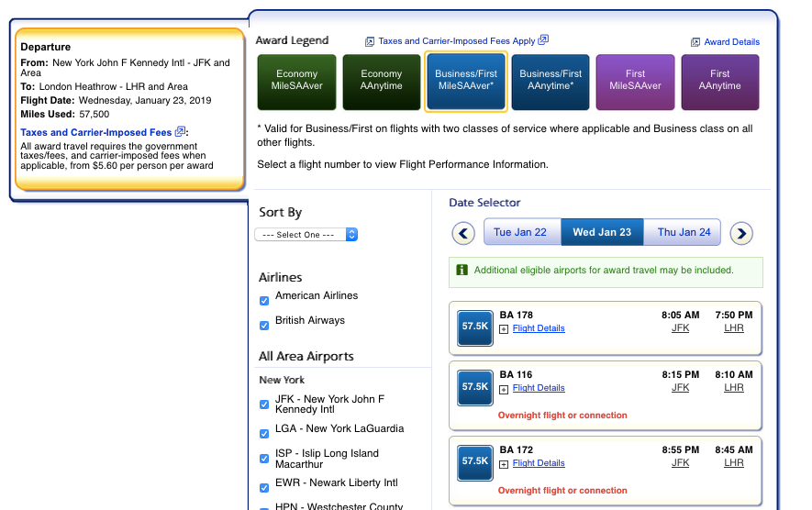
Task: Expand flight details for BA 116
Action: pyautogui.click(x=504, y=389)
